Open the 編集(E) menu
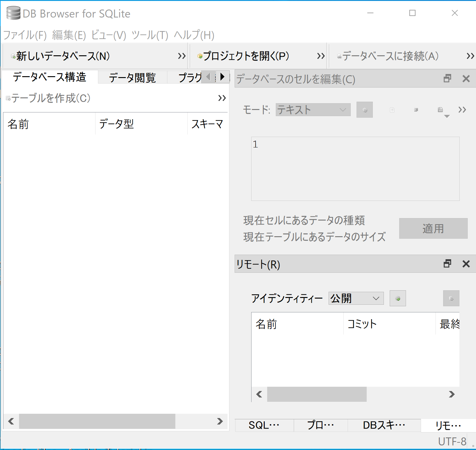Screen dimensions: 476x450 tap(69, 35)
